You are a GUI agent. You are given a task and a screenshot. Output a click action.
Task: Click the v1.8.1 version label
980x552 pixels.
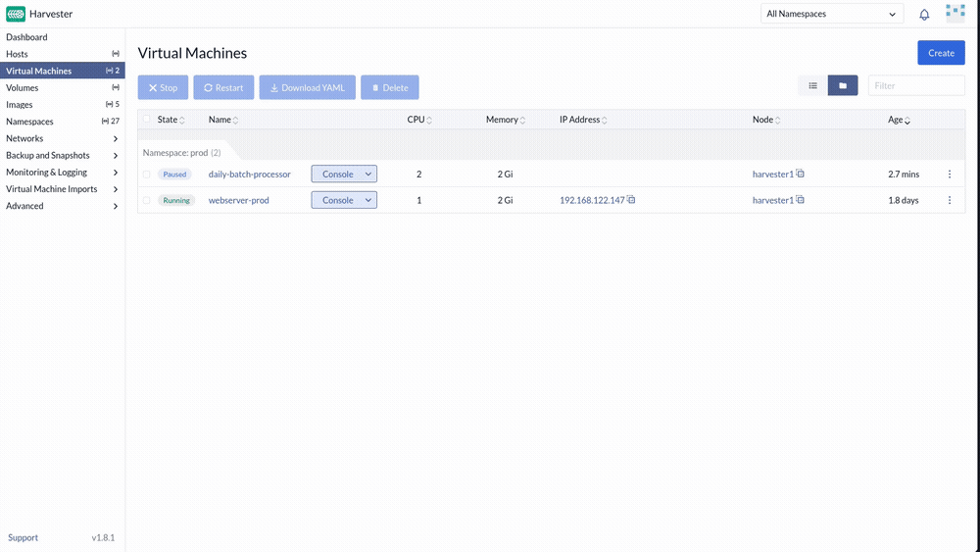point(103,537)
